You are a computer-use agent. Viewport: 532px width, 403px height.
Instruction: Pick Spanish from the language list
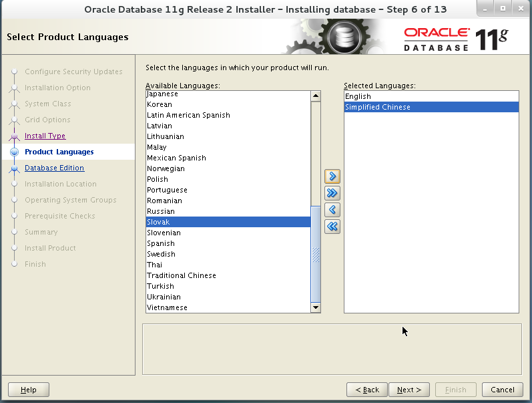[x=228, y=244]
